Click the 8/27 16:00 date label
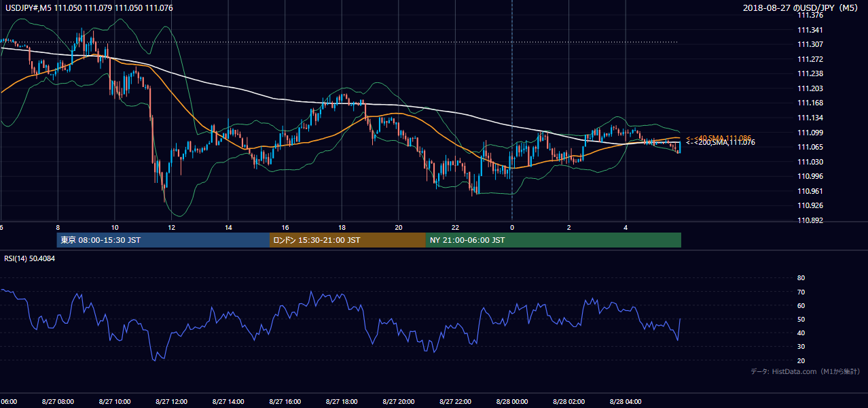Image resolution: width=868 pixels, height=408 pixels. tap(285, 401)
